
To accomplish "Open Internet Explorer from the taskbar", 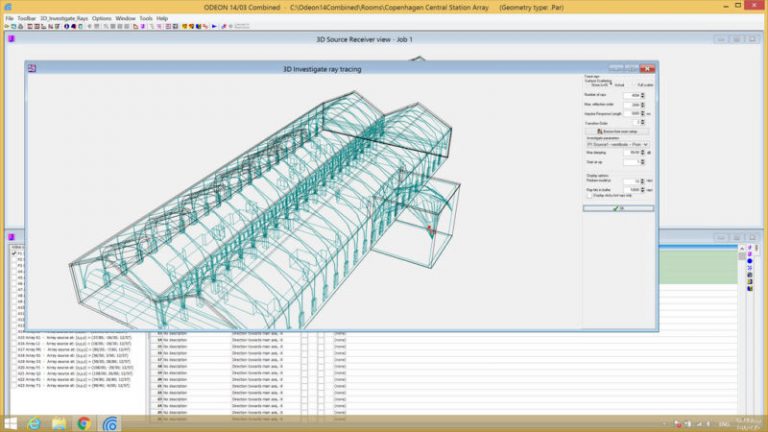I will pos(34,423).
